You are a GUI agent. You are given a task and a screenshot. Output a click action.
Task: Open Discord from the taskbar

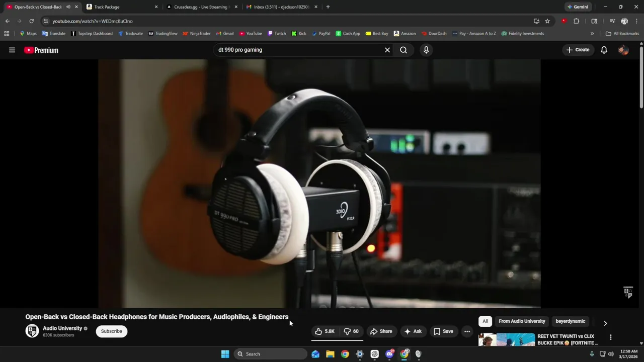[389, 354]
